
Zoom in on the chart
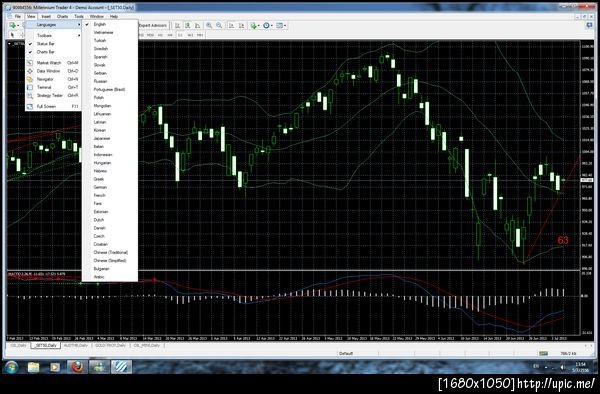(x=209, y=25)
